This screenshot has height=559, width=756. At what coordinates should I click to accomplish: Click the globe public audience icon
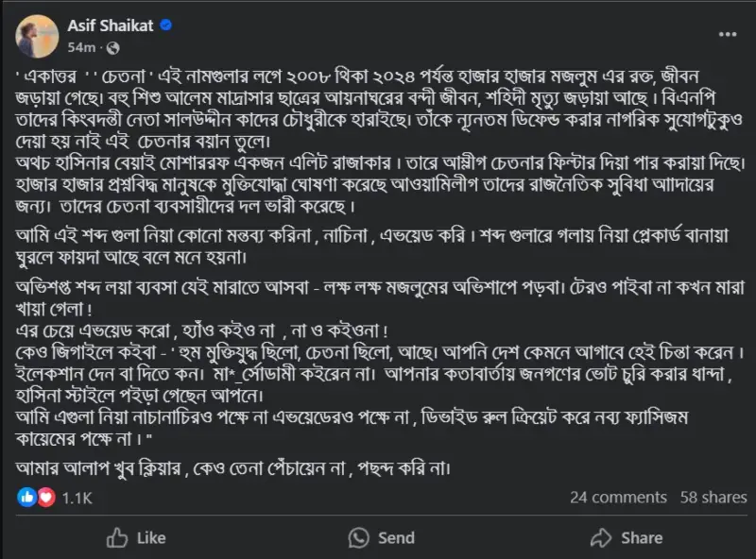pyautogui.click(x=112, y=48)
